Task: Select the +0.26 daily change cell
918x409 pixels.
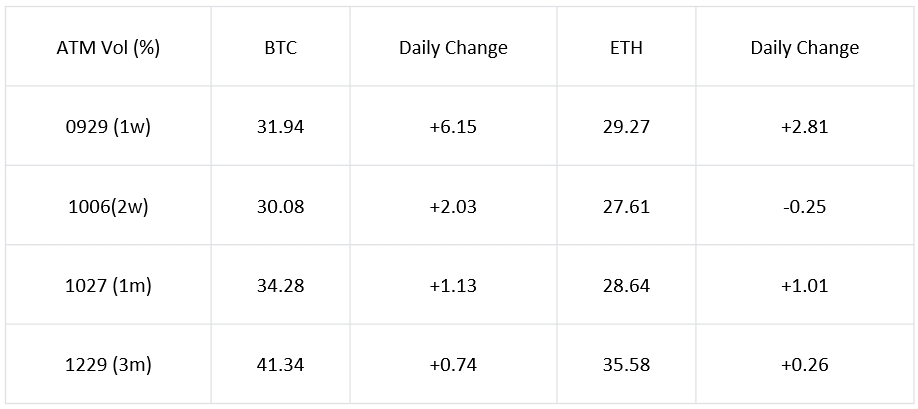Action: pos(804,365)
